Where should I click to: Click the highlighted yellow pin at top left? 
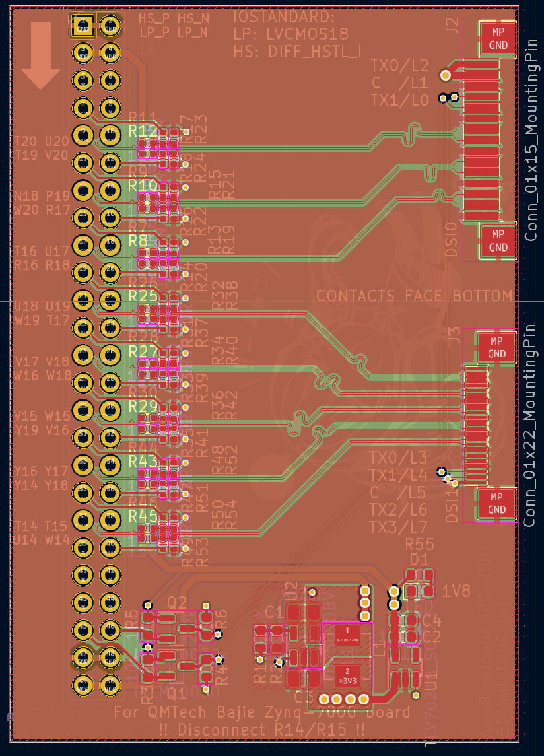[83, 26]
